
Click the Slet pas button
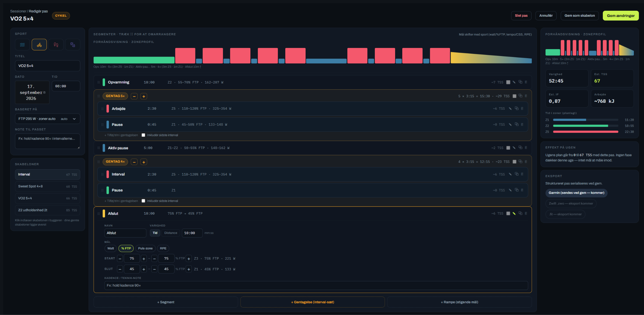[521, 15]
